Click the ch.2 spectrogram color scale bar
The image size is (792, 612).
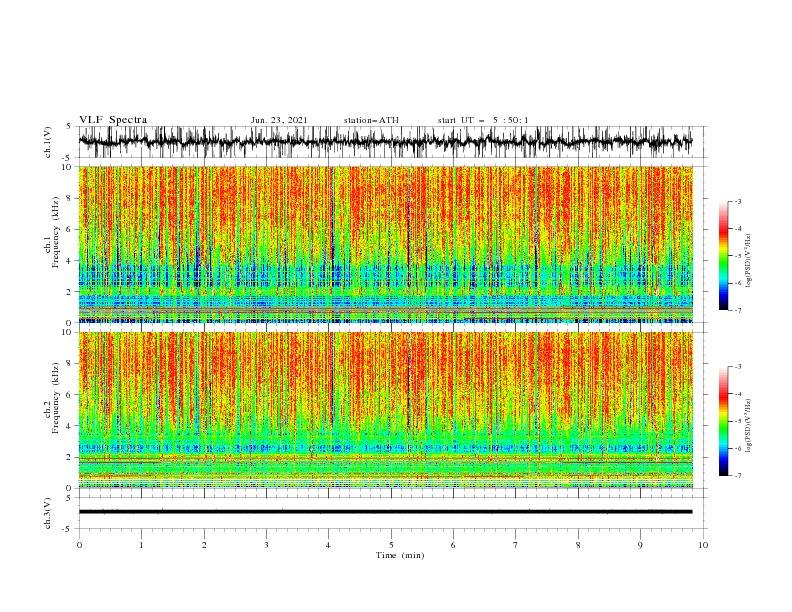(x=723, y=421)
